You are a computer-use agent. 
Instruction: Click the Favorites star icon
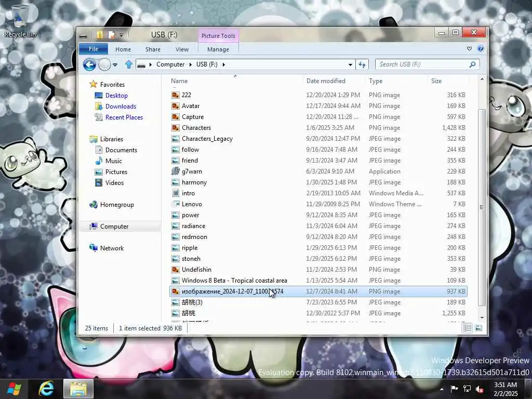(94, 84)
